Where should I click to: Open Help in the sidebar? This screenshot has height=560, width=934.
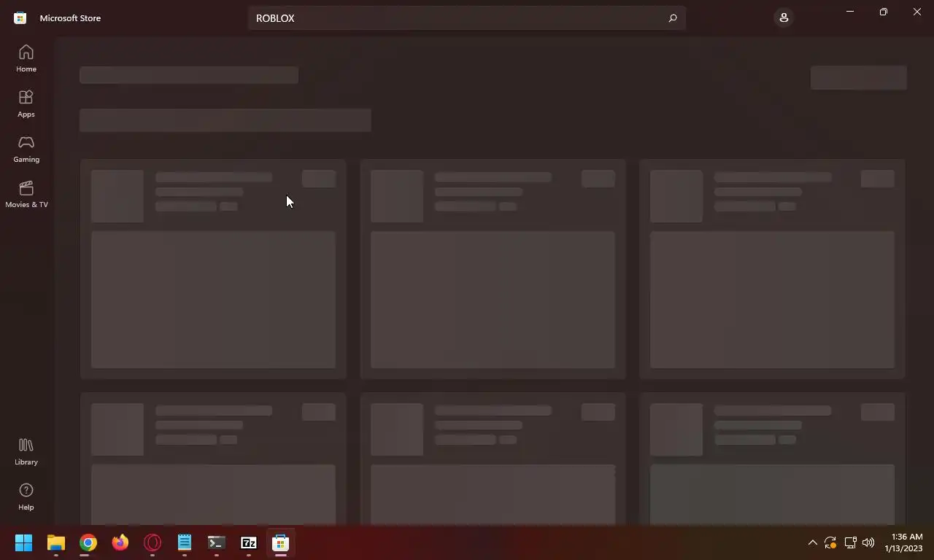click(26, 497)
